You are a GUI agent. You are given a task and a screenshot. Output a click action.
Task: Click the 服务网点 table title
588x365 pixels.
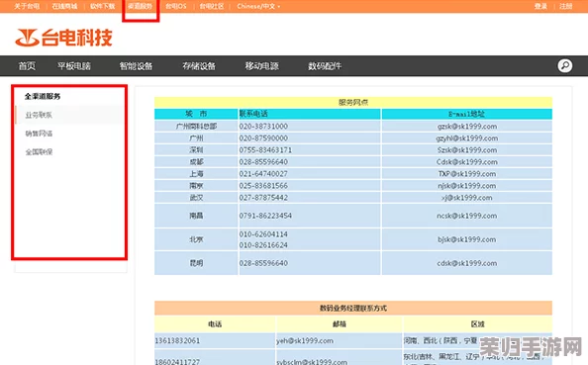[x=353, y=102]
